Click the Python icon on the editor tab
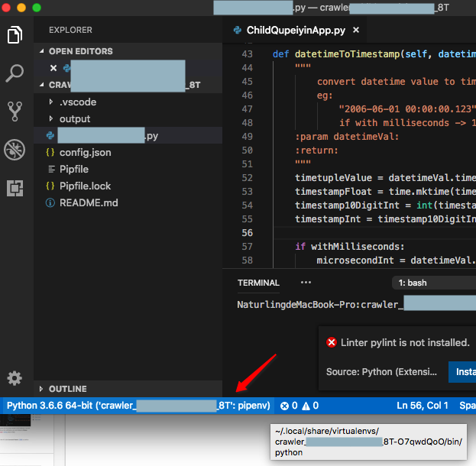 238,30
